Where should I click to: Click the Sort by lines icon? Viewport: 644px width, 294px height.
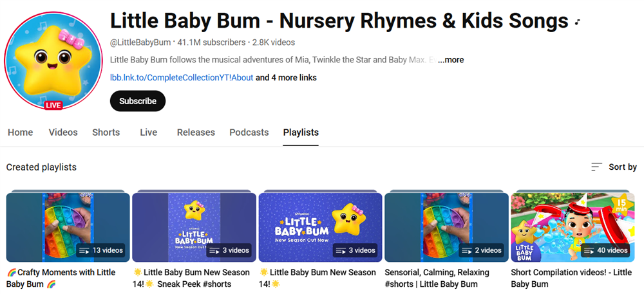click(x=596, y=167)
